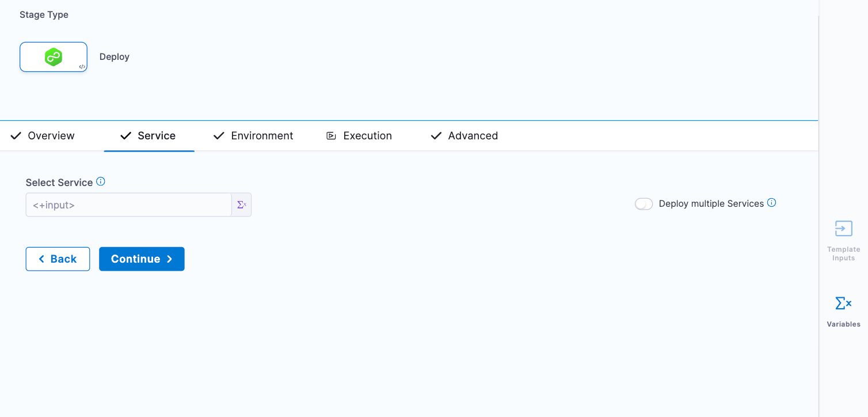Switch to the Advanced tab
868x417 pixels.
pos(473,136)
